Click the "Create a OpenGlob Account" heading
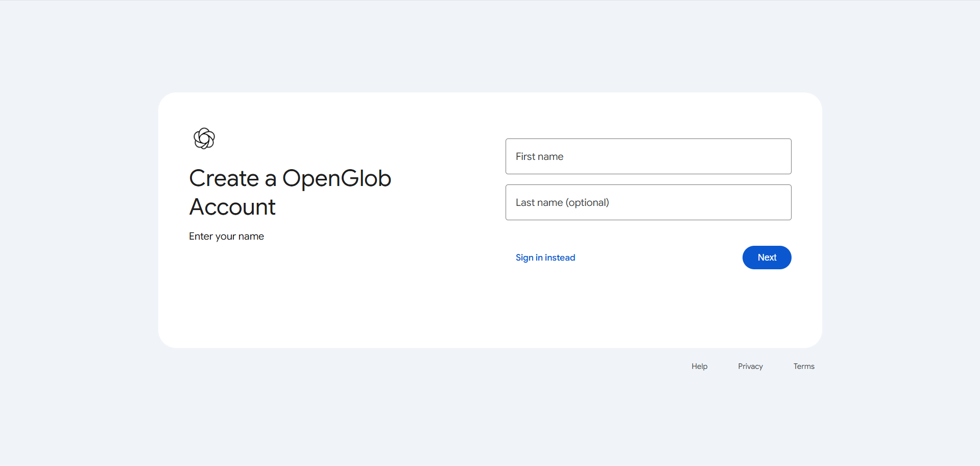Viewport: 980px width, 466px height. (290, 192)
